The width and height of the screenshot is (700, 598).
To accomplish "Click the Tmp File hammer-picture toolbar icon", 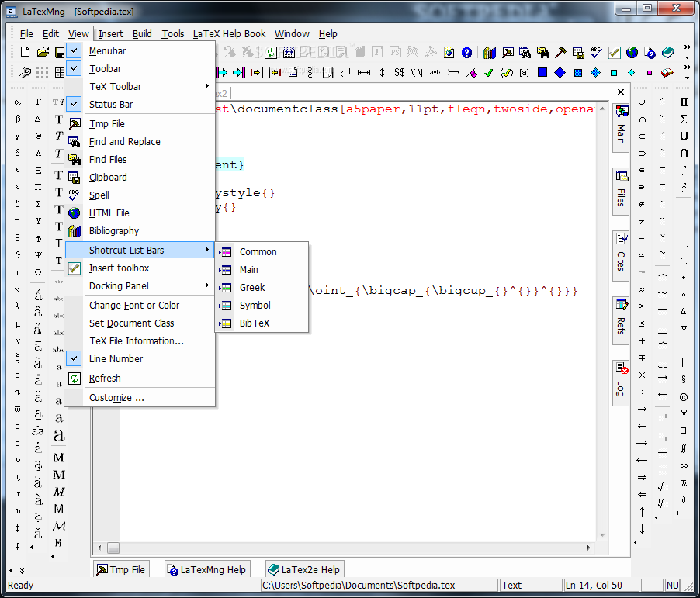I will pyautogui.click(x=508, y=53).
